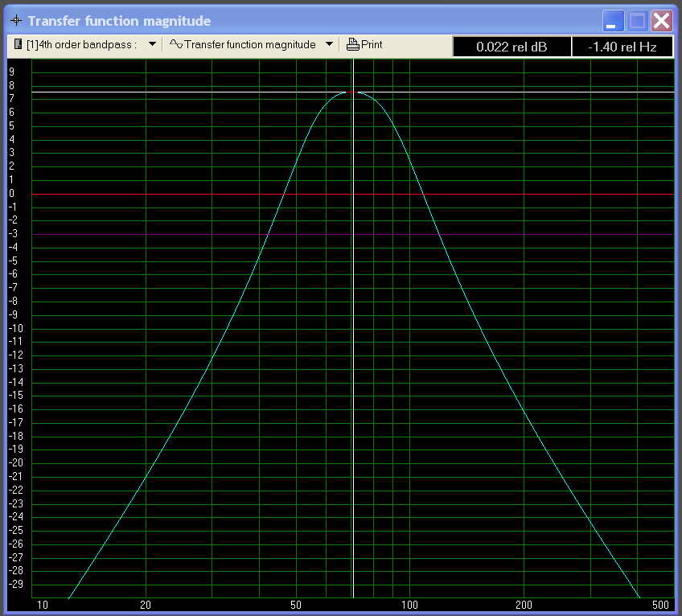Click the waveform icon beside Transfer function magnitude
This screenshot has width=682, height=616.
175,44
